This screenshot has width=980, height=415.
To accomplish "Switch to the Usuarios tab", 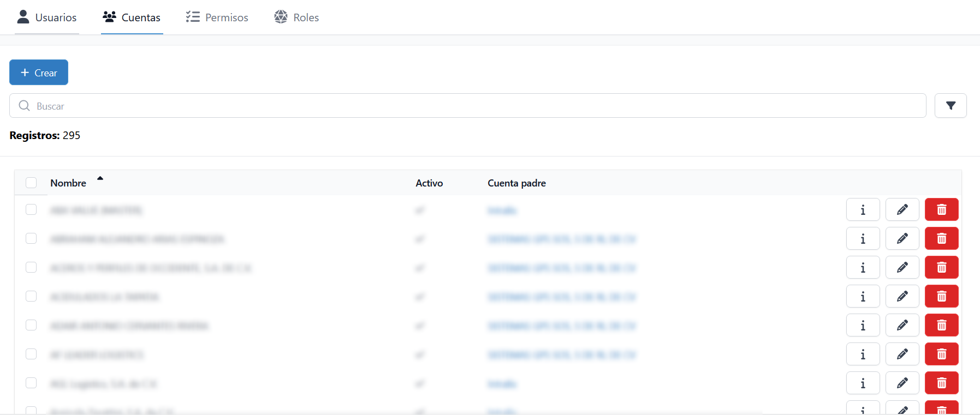I will (47, 17).
